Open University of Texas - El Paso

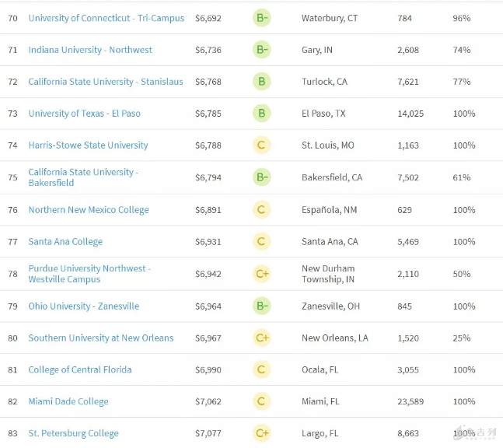84,114
